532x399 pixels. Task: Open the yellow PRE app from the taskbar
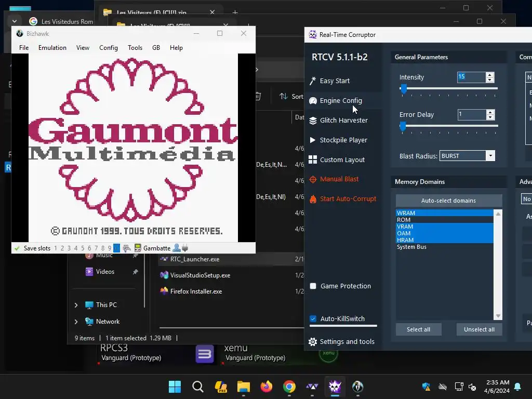220,387
